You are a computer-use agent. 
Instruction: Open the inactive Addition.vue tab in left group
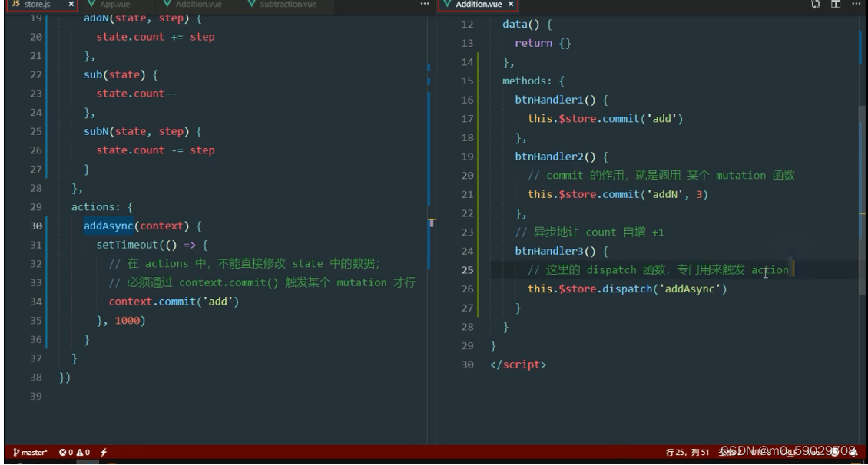click(198, 4)
